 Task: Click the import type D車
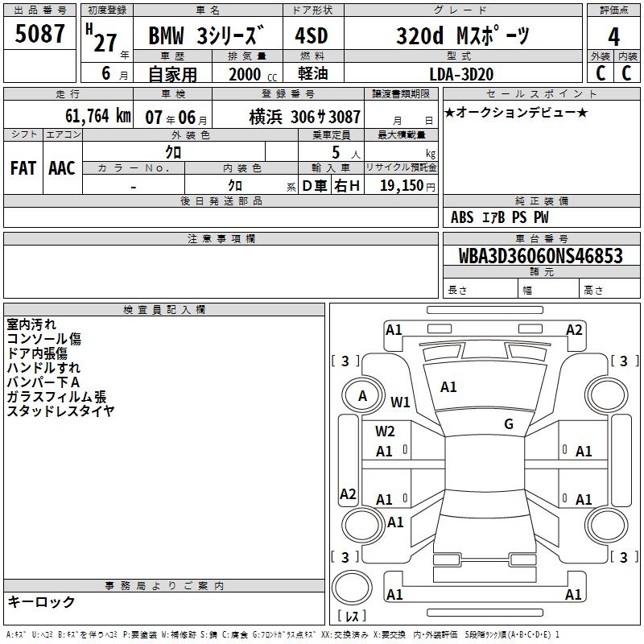(315, 186)
